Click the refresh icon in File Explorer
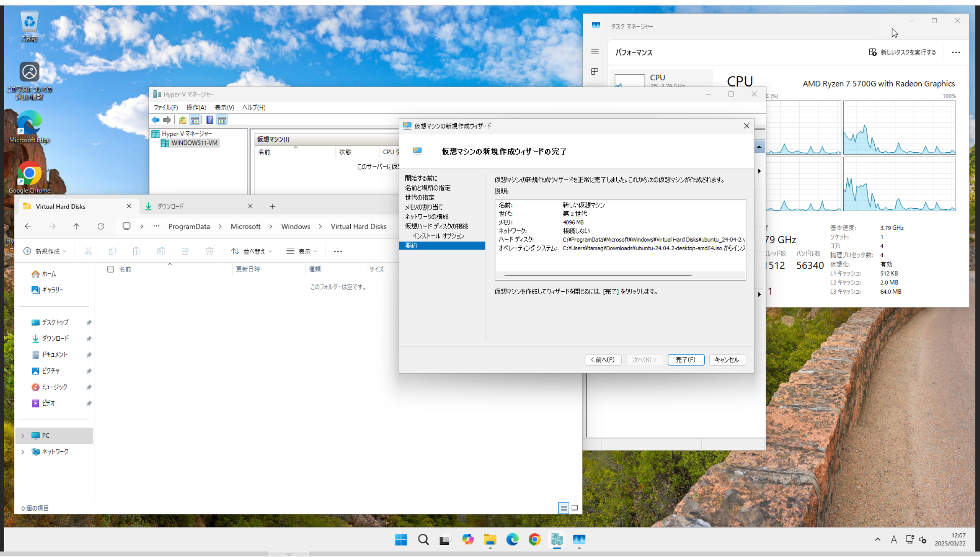This screenshot has width=980, height=557. pyautogui.click(x=101, y=227)
